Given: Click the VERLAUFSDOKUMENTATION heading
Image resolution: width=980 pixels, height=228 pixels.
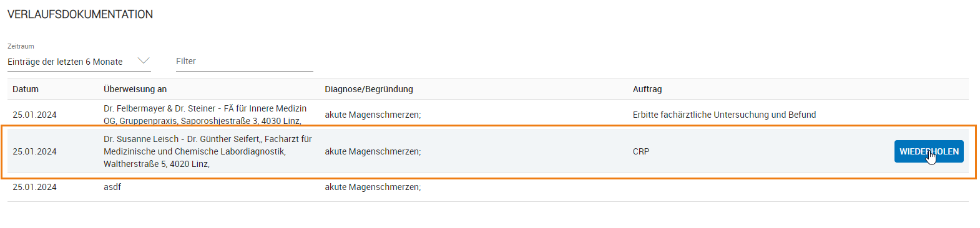Looking at the screenshot, I should [80, 14].
